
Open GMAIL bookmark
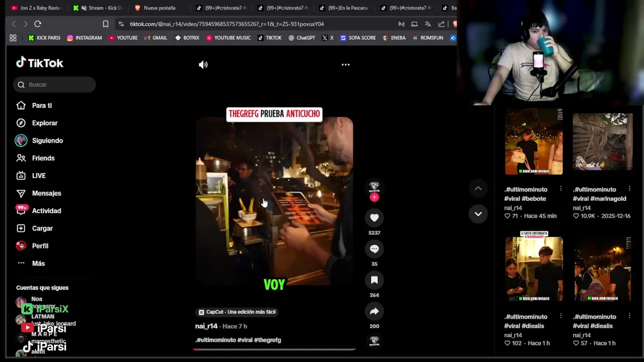pos(155,38)
